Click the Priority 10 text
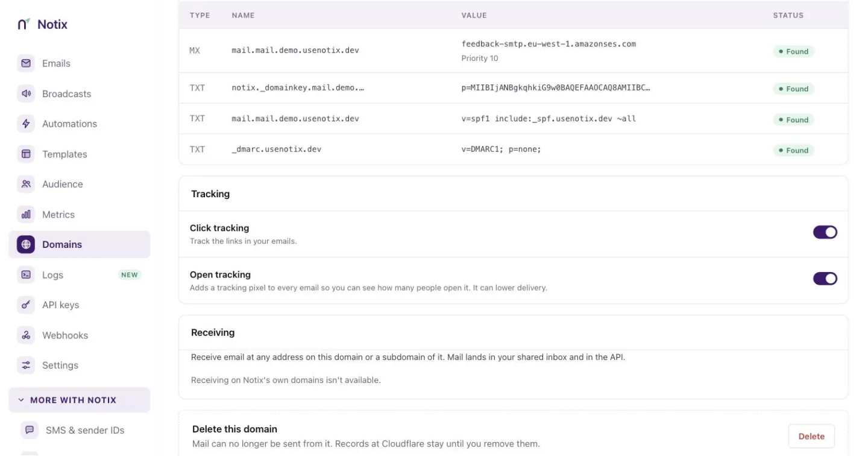Viewport: 868px width, 456px height. [x=480, y=59]
